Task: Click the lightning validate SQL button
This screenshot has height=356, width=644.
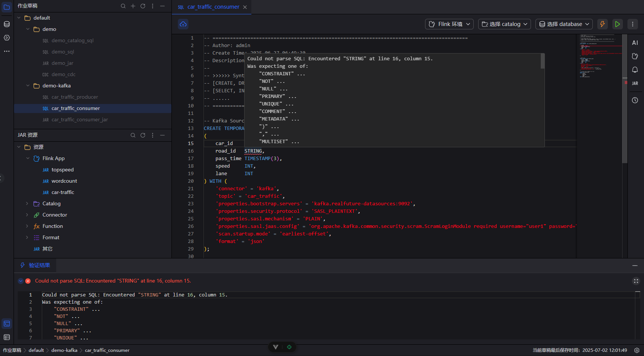Action: [602, 24]
